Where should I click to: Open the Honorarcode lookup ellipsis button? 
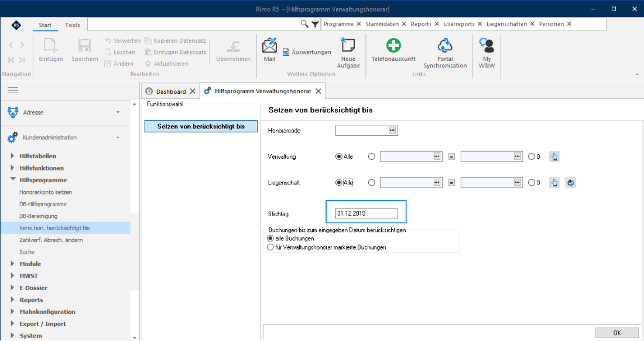click(x=392, y=130)
